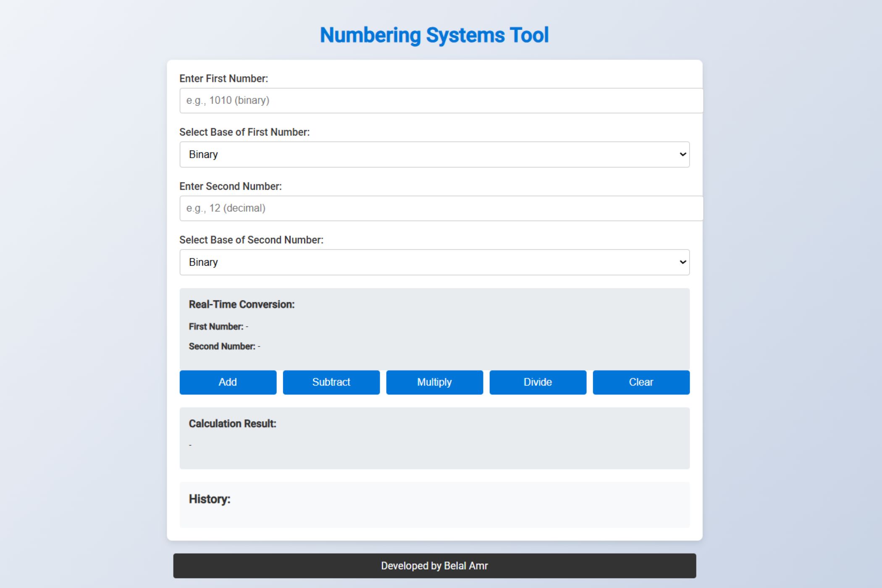
Task: Click the Real-Time Conversion heading
Action: click(x=241, y=304)
